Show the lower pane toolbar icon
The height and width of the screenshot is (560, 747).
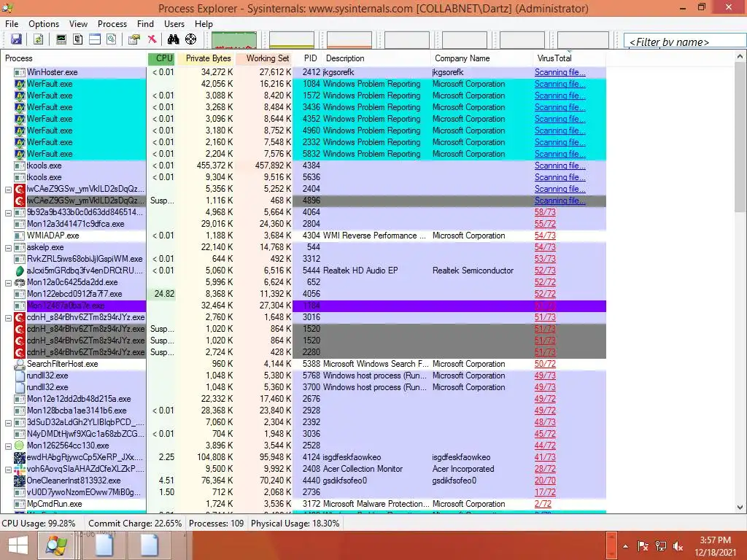coord(95,39)
